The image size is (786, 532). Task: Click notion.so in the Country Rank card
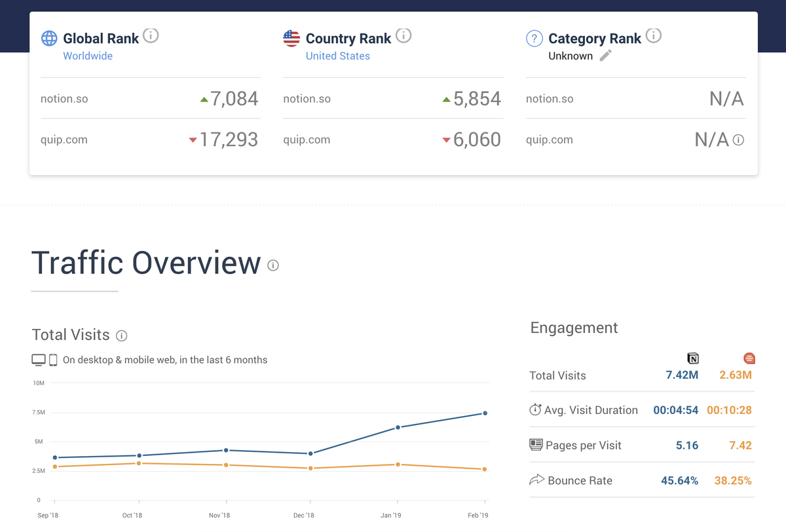pyautogui.click(x=307, y=99)
